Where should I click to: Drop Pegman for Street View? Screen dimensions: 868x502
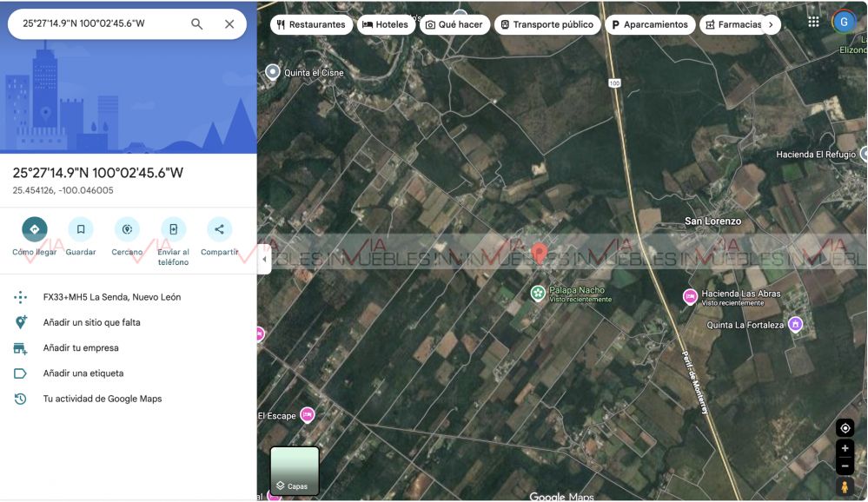(x=845, y=487)
